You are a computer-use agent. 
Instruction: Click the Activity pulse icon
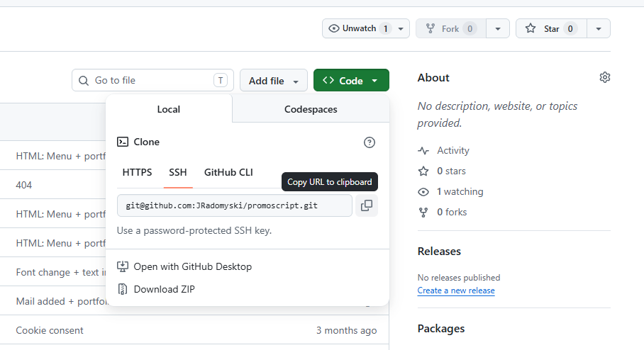(423, 151)
